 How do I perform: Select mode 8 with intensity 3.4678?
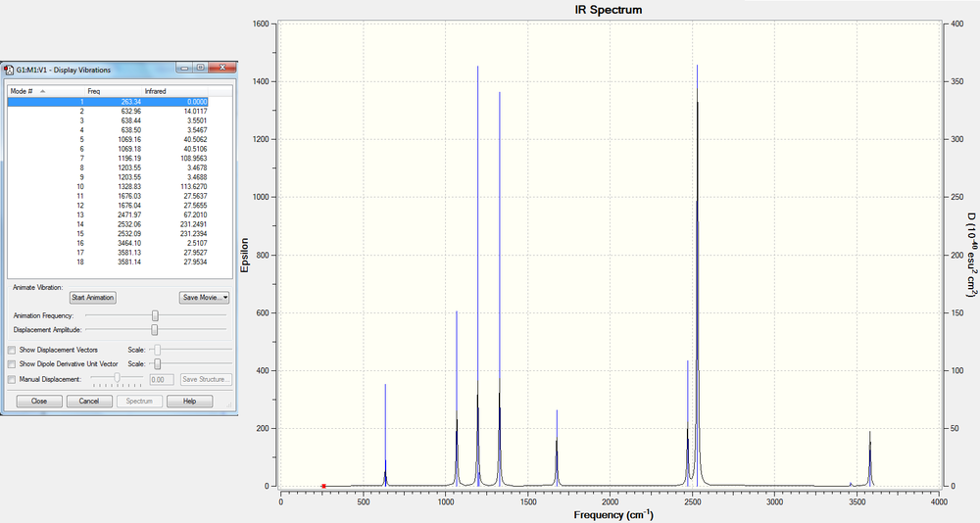[108, 167]
